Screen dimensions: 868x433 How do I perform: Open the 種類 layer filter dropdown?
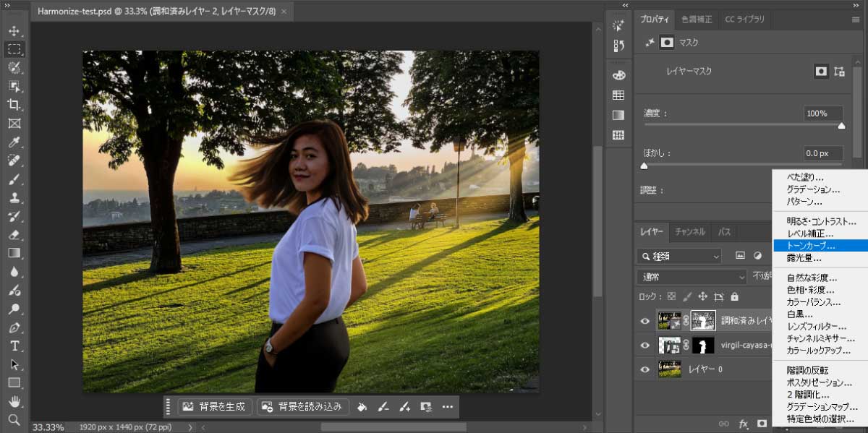[x=680, y=256]
